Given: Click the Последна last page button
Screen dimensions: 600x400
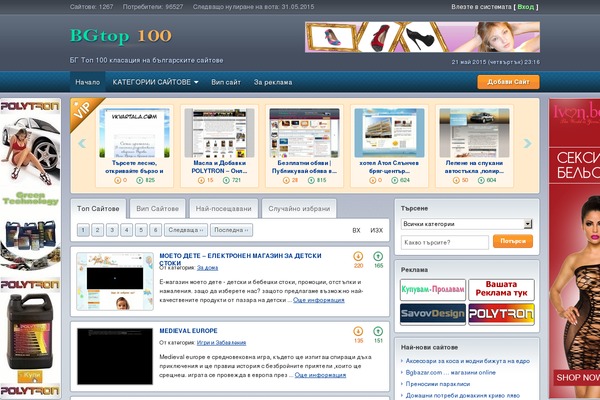Looking at the screenshot, I should click(231, 230).
